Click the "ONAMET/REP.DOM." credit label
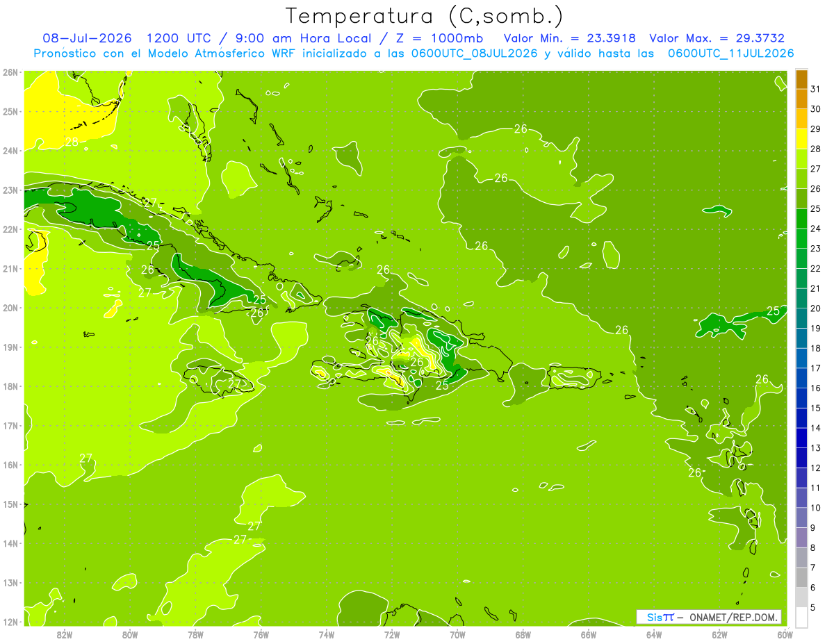This screenshot has width=834, height=644. pyautogui.click(x=735, y=617)
